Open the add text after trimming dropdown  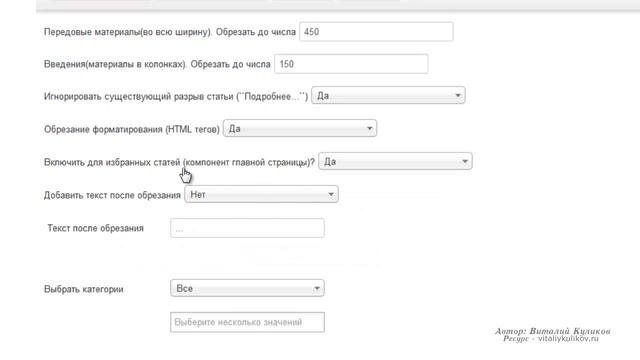[261, 195]
